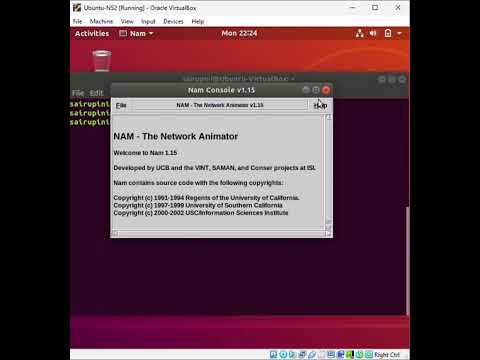Click the volume speaker icon in top bar
The height and width of the screenshot is (360, 480).
tap(373, 33)
